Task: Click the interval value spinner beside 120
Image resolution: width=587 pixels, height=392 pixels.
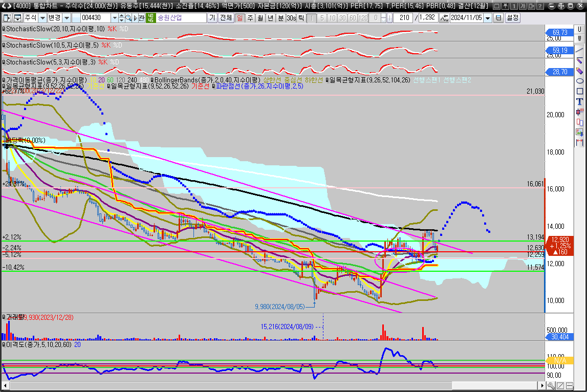Action: pos(383,17)
